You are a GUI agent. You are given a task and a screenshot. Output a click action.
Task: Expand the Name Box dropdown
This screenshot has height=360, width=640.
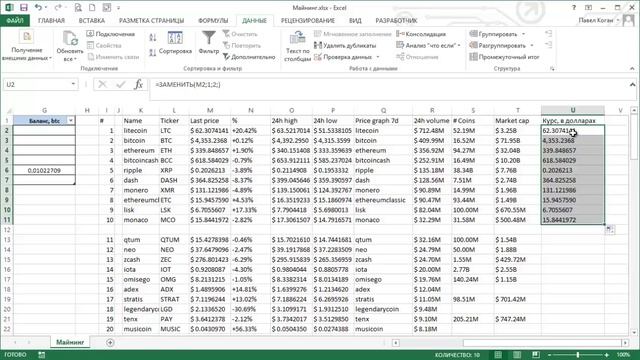coord(73,84)
